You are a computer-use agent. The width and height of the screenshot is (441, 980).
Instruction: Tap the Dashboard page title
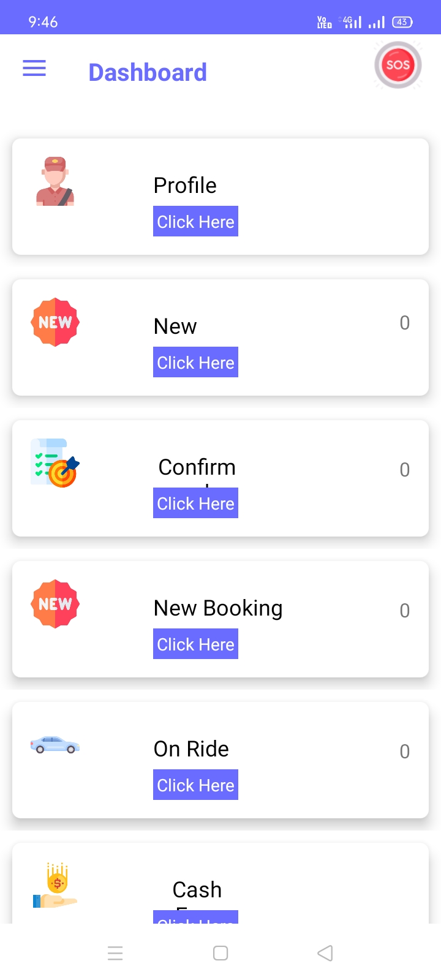click(x=148, y=72)
